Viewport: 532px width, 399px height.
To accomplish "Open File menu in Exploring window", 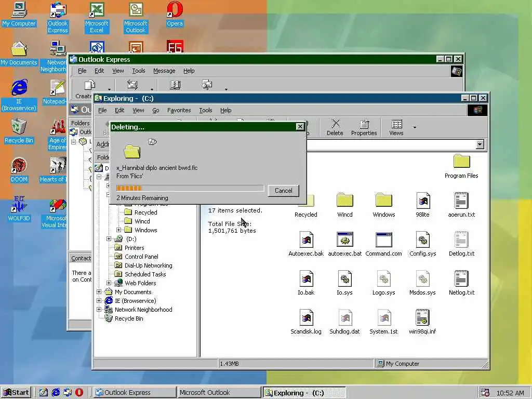I will click(102, 110).
